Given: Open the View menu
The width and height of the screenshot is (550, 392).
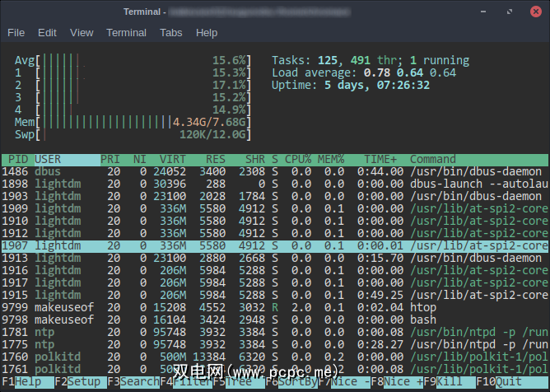Looking at the screenshot, I should [x=82, y=33].
